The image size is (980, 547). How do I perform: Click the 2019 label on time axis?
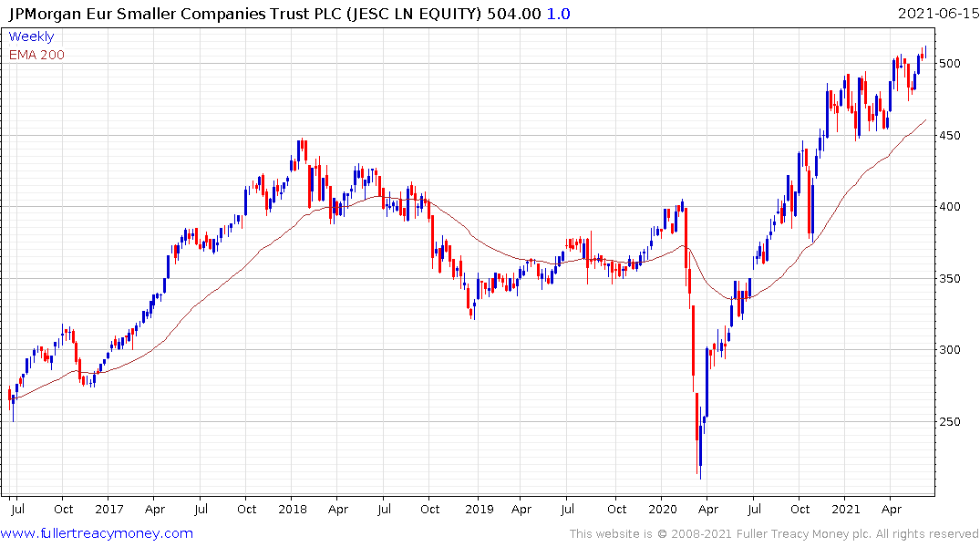[x=480, y=509]
